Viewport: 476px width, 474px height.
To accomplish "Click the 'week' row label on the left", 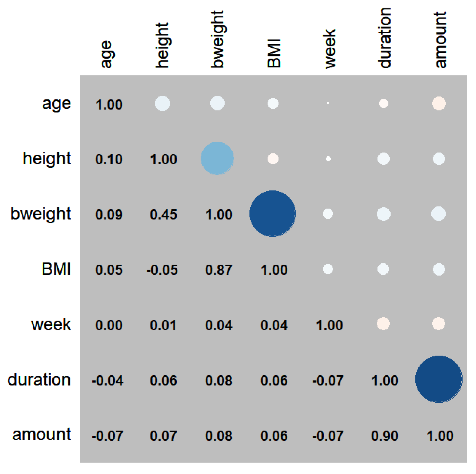I will coord(51,324).
